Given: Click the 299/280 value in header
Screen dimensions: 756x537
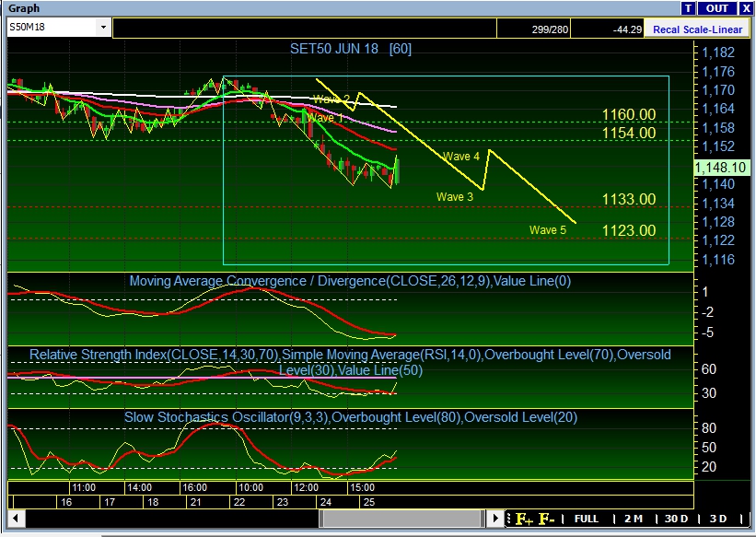Looking at the screenshot, I should pos(550,29).
